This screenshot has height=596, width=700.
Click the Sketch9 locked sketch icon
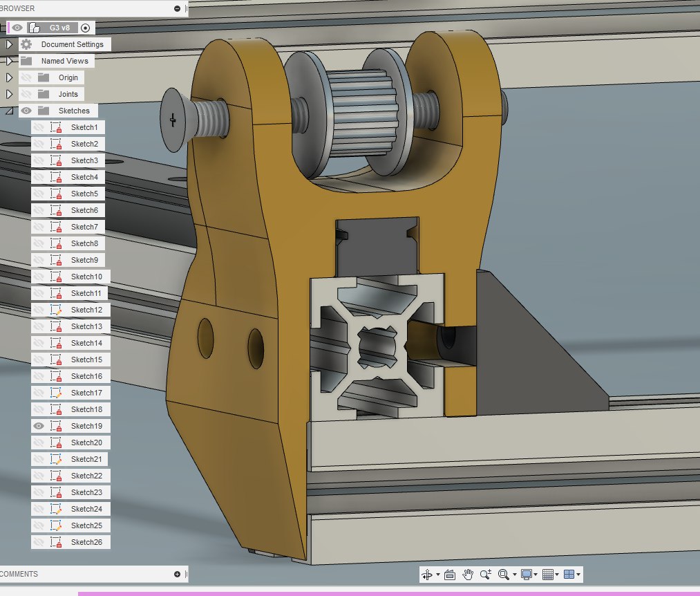coord(56,260)
